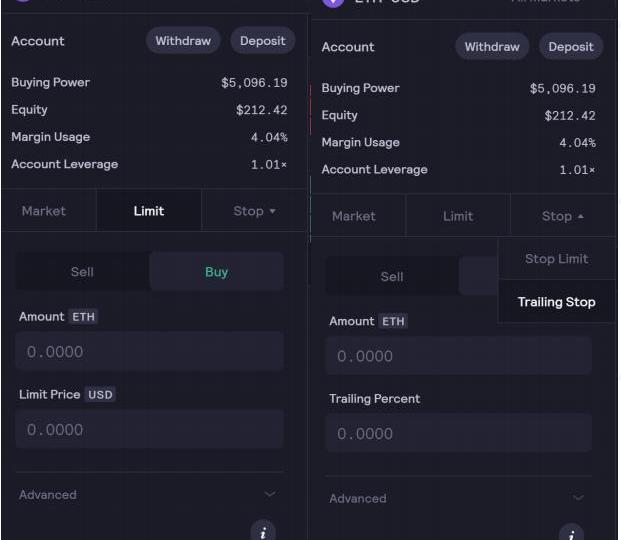This screenshot has width=621, height=540.
Task: Select Sell side in right panel
Action: coord(392,277)
